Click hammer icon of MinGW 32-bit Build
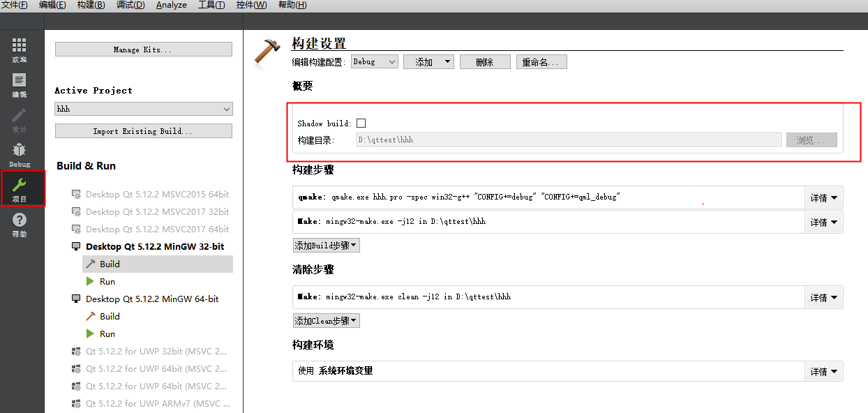 tap(90, 264)
